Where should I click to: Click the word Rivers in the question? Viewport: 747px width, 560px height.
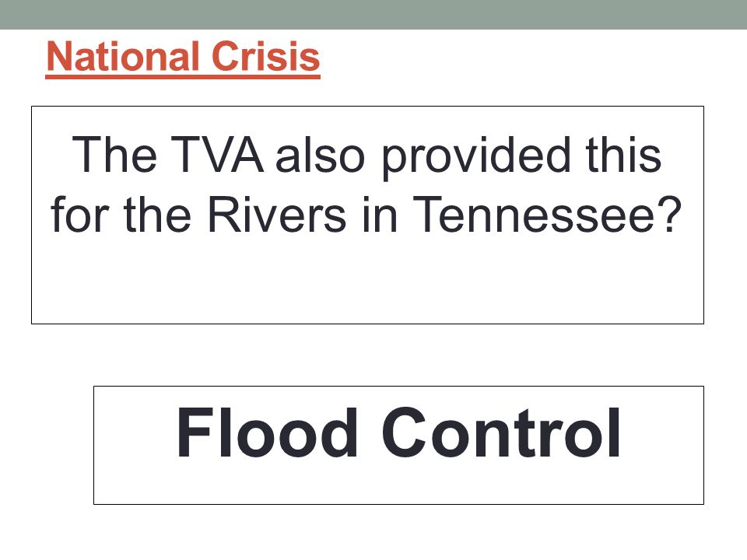click(277, 215)
